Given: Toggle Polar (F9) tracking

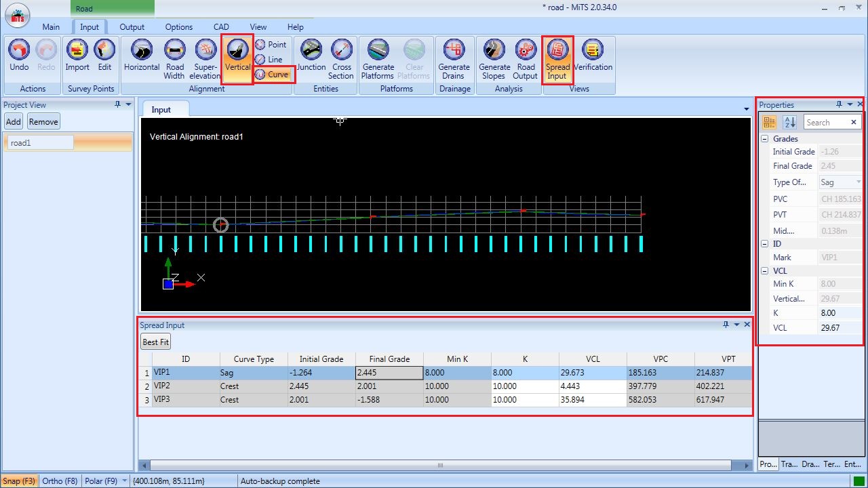Looking at the screenshot, I should [101, 481].
